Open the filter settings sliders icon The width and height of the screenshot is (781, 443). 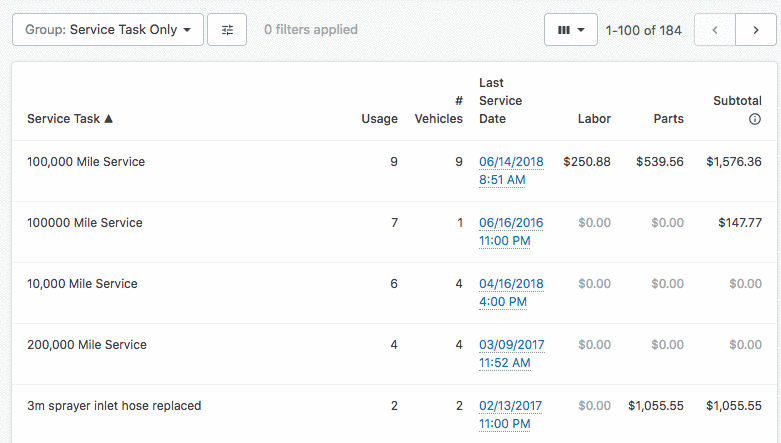tap(227, 30)
